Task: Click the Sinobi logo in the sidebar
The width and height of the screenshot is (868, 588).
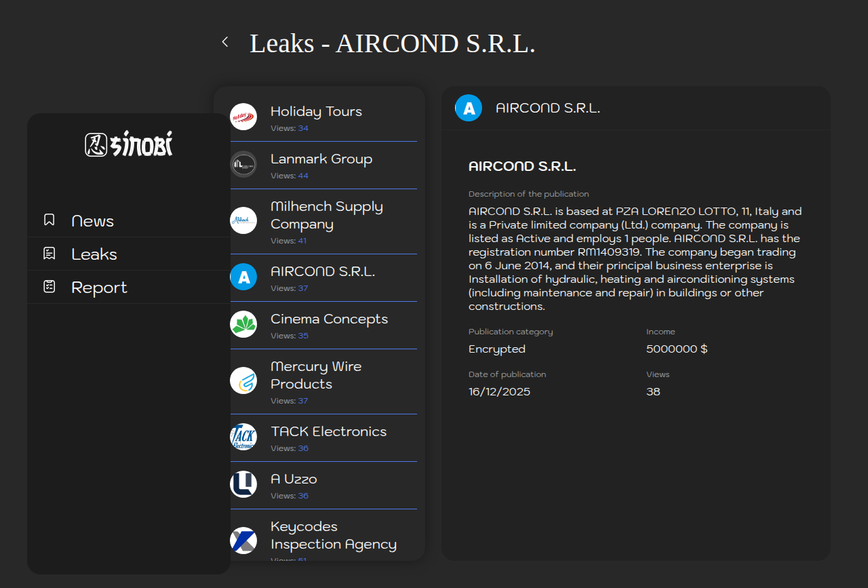Action: point(129,144)
